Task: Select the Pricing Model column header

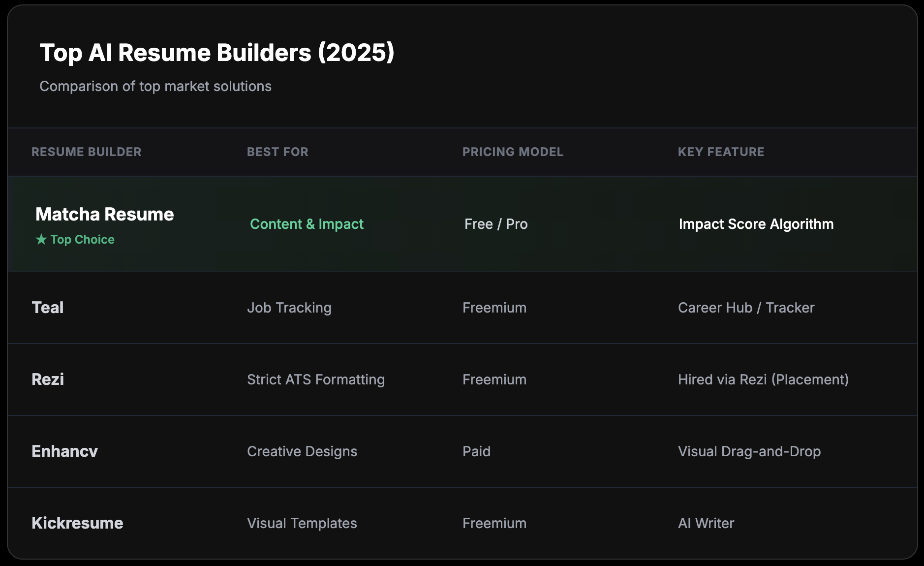Action: point(513,152)
